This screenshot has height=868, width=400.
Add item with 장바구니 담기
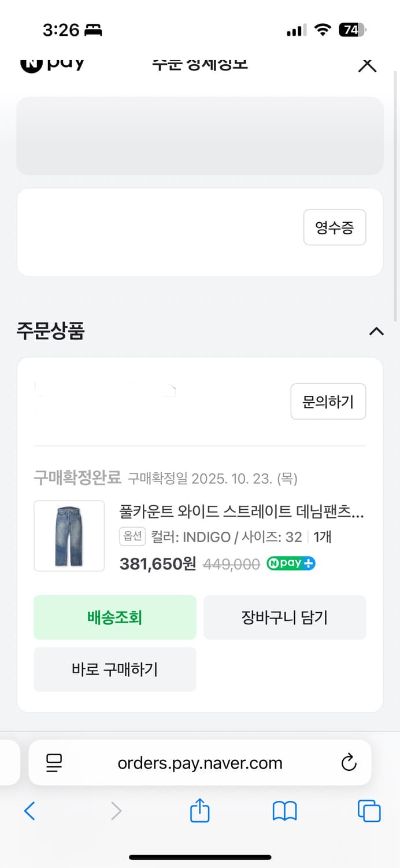pyautogui.click(x=284, y=617)
